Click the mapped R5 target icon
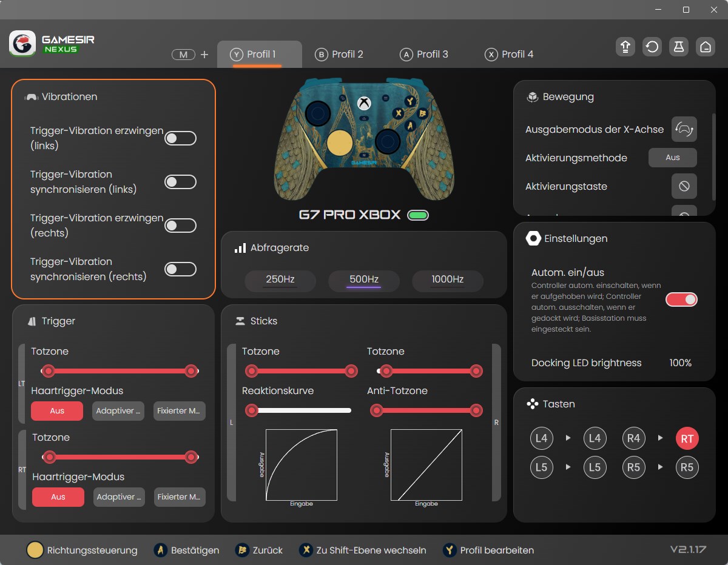This screenshot has height=565, width=728. (x=687, y=467)
